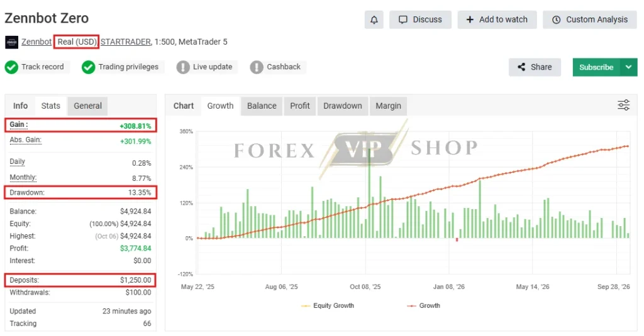Select the Balance chart tab

click(262, 106)
